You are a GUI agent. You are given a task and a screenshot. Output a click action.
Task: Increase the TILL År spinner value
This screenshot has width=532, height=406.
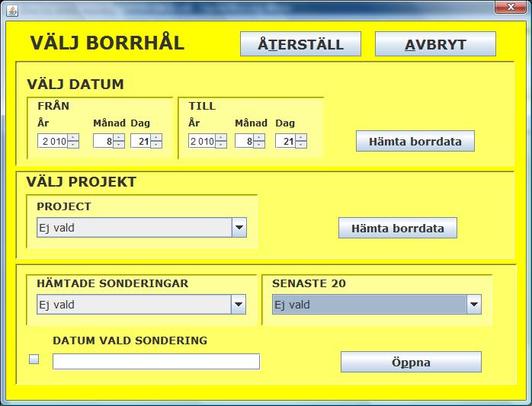coord(221,137)
